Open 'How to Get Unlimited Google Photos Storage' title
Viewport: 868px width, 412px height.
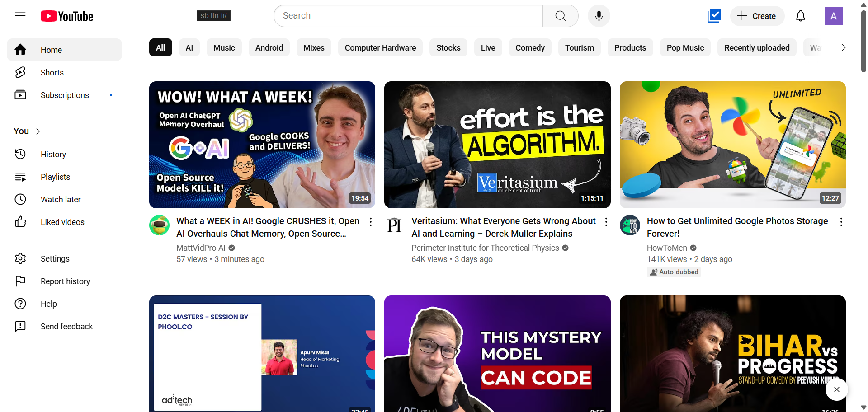(737, 227)
